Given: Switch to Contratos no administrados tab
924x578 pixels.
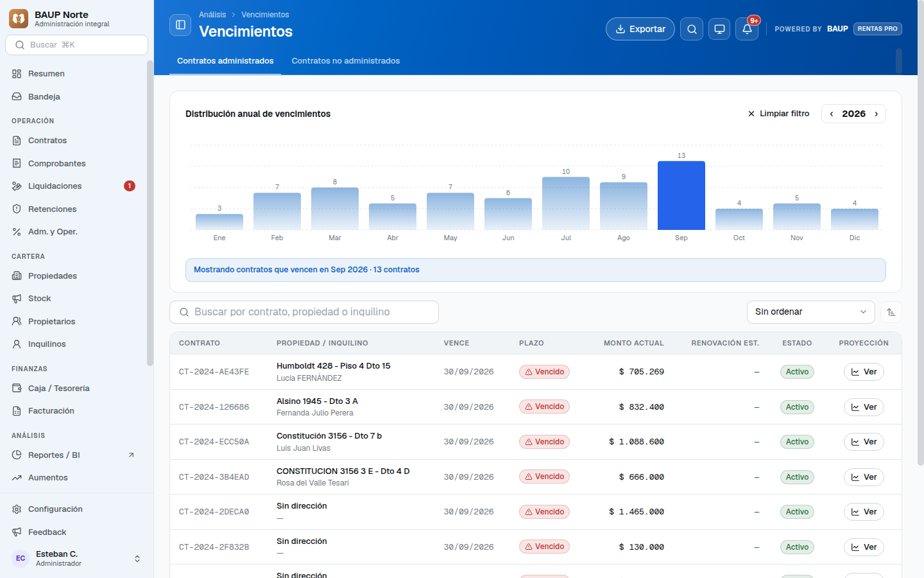Looking at the screenshot, I should coord(345,61).
